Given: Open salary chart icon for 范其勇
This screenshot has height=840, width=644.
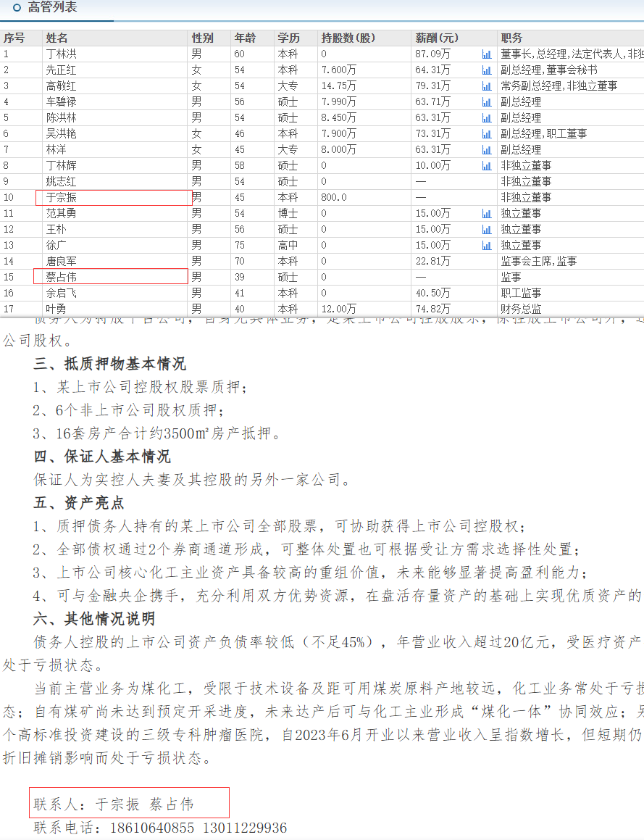Looking at the screenshot, I should point(487,213).
